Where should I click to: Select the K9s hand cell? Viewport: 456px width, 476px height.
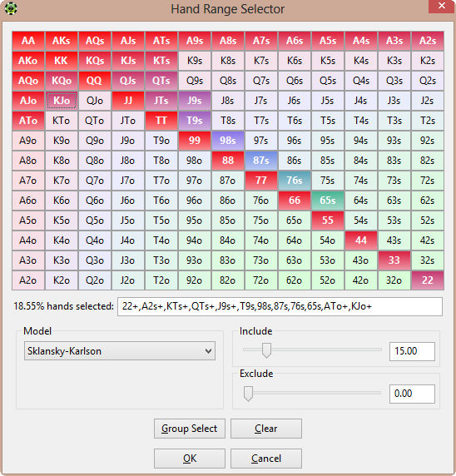click(195, 61)
